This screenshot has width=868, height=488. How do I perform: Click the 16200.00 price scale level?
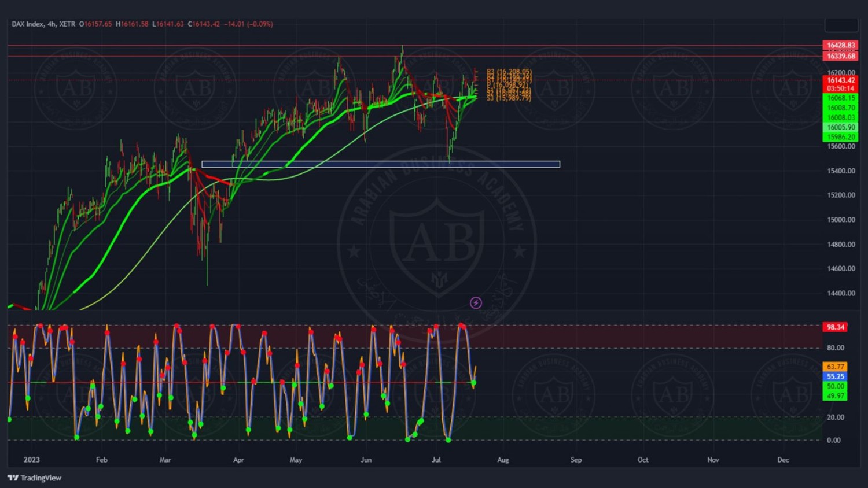pyautogui.click(x=841, y=72)
